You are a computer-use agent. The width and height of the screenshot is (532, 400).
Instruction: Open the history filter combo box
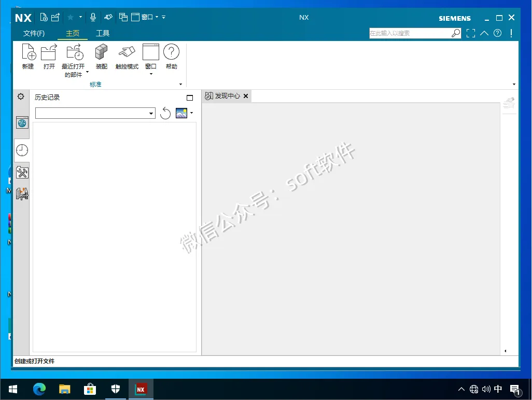tap(95, 113)
